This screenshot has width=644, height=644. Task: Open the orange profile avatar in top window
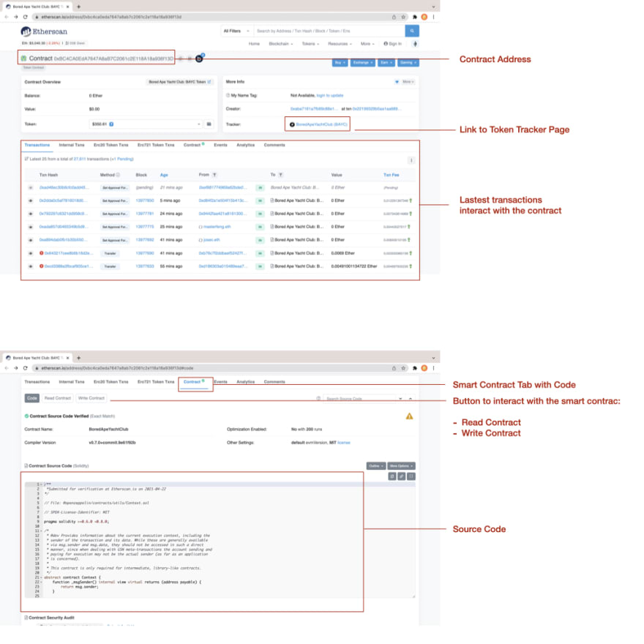[424, 17]
